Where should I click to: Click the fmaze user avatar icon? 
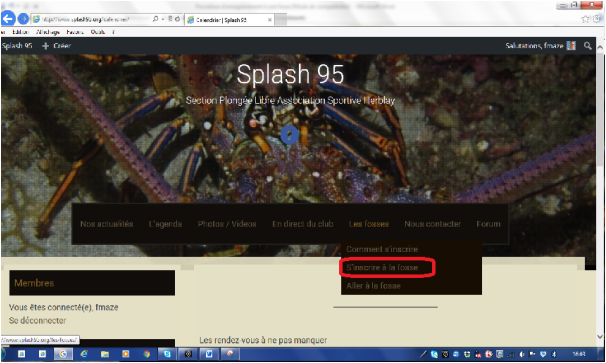[571, 46]
